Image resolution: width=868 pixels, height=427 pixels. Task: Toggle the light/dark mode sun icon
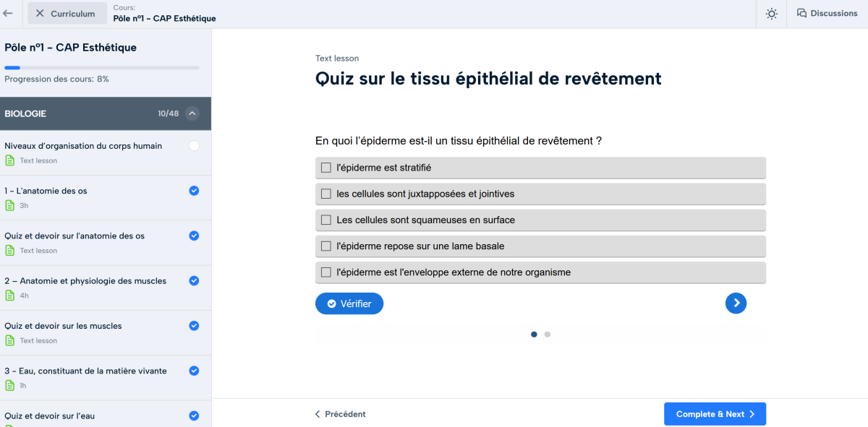click(772, 14)
